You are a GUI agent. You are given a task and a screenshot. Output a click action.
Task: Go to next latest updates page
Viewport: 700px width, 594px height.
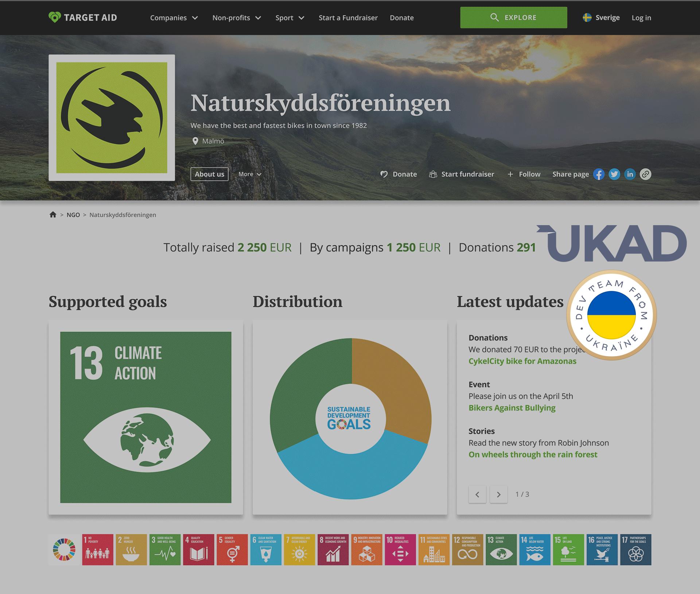[x=498, y=494]
